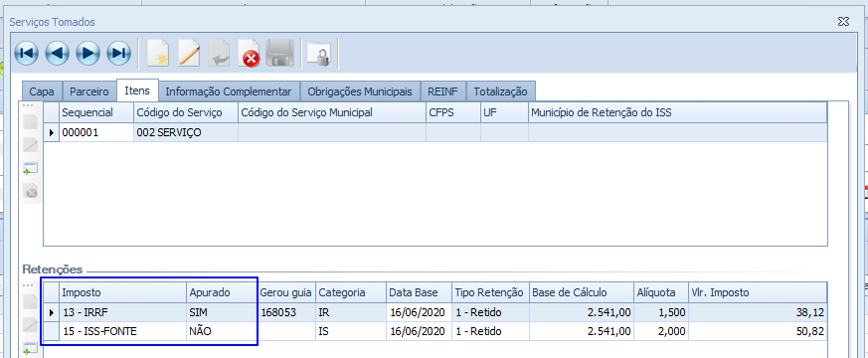The image size is (868, 358).
Task: Select the Itens tab
Action: (x=137, y=90)
